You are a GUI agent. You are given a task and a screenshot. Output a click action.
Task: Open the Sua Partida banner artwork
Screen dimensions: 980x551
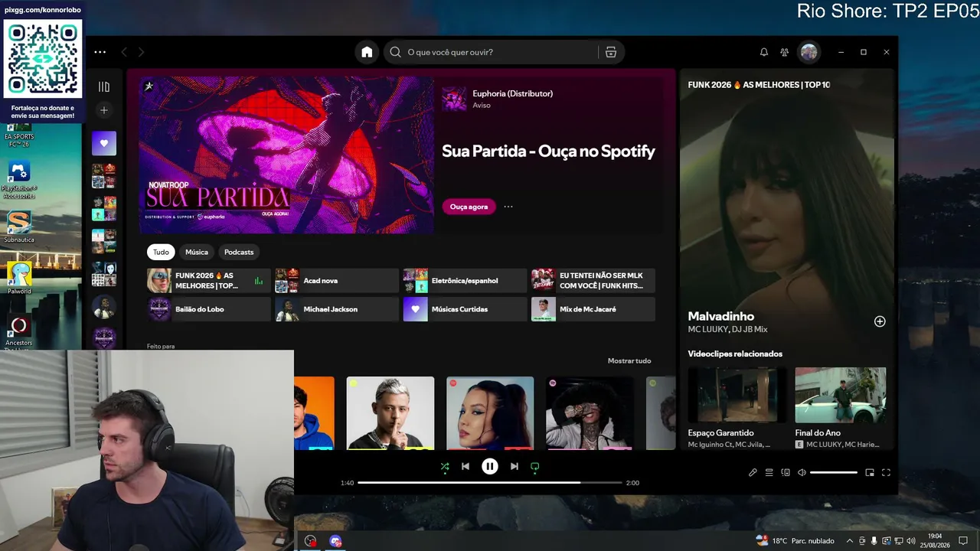point(286,155)
